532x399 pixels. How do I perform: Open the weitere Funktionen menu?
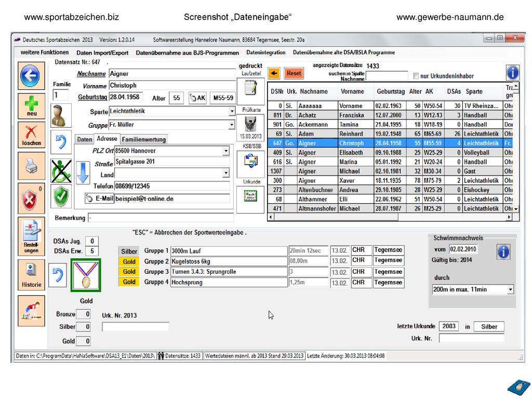point(45,52)
